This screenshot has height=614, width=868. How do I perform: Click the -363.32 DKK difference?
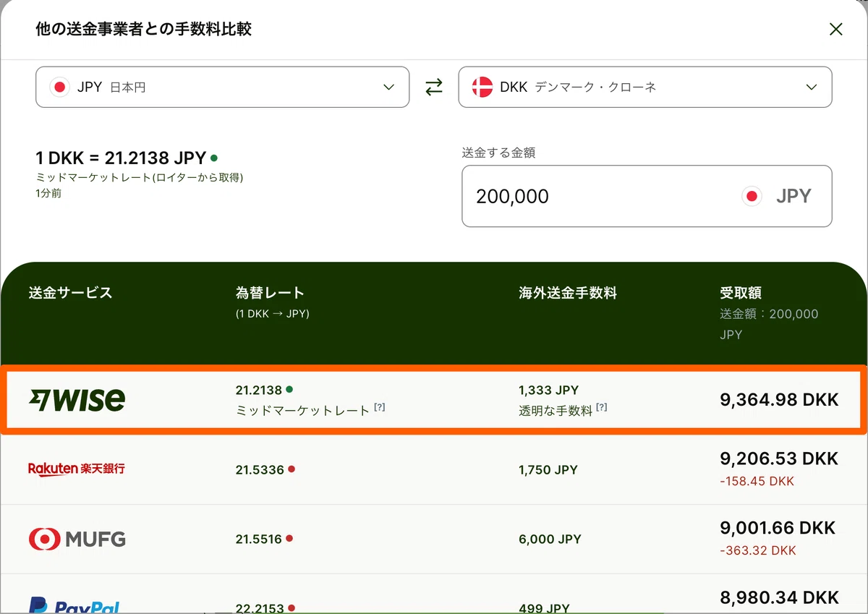point(758,550)
